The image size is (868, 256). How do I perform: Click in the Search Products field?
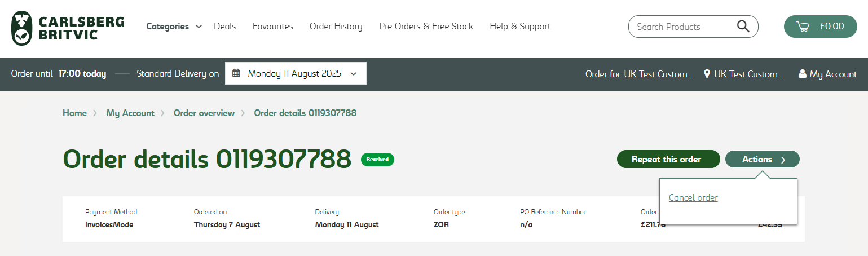click(682, 27)
